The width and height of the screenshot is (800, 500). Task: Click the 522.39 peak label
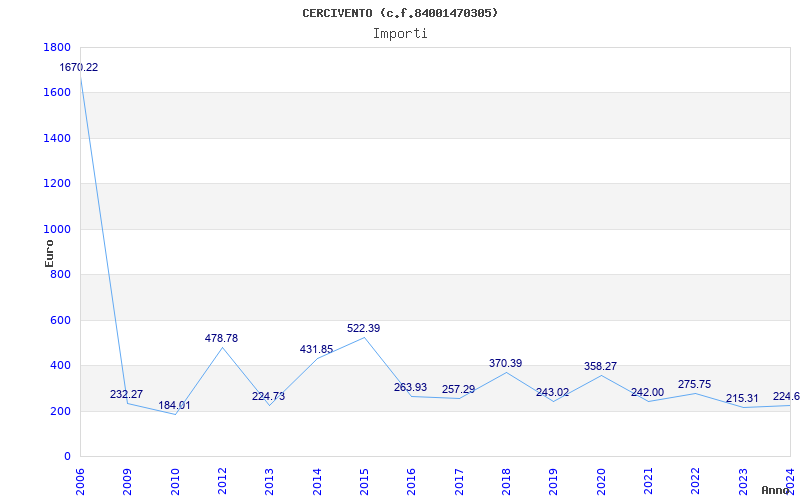click(x=364, y=329)
